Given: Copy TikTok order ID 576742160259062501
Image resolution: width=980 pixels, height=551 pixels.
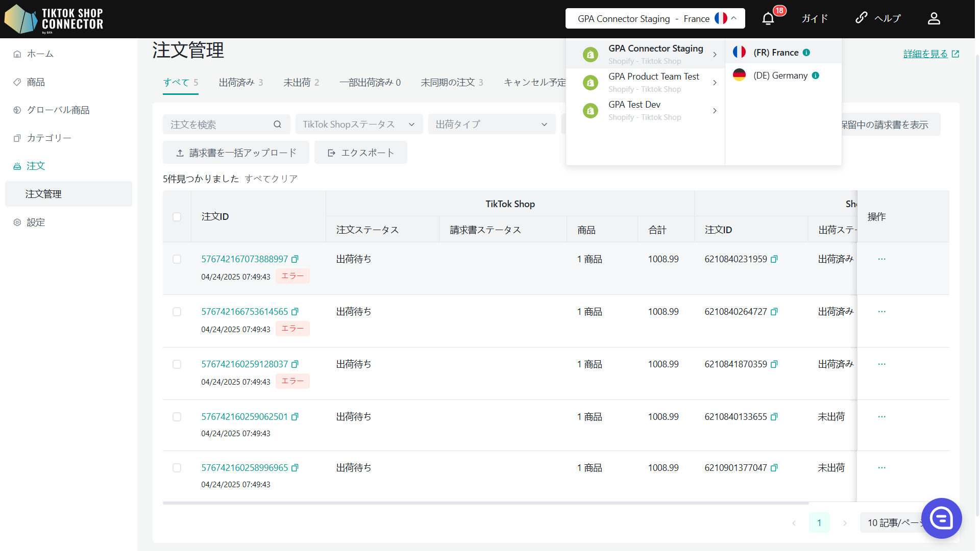Looking at the screenshot, I should point(295,417).
